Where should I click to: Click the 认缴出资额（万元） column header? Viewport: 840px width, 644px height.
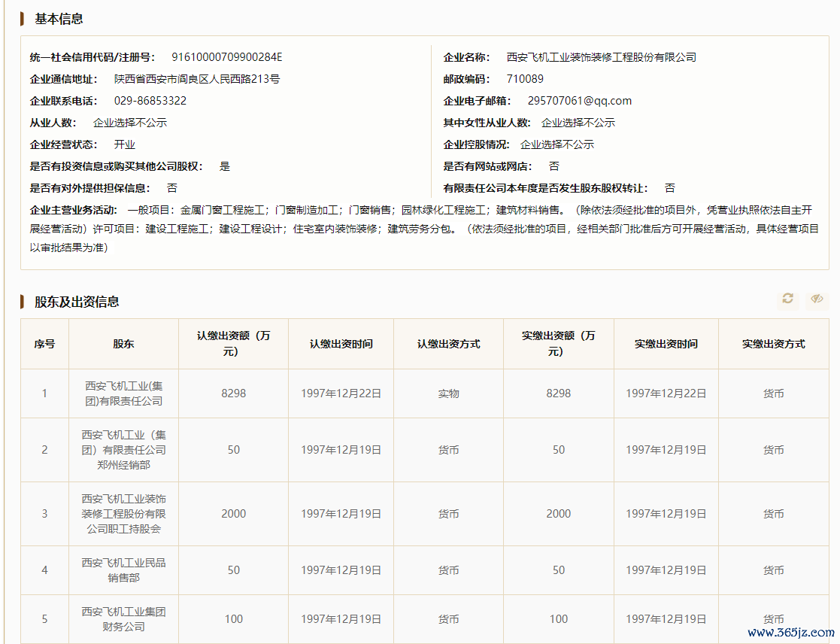pyautogui.click(x=234, y=343)
